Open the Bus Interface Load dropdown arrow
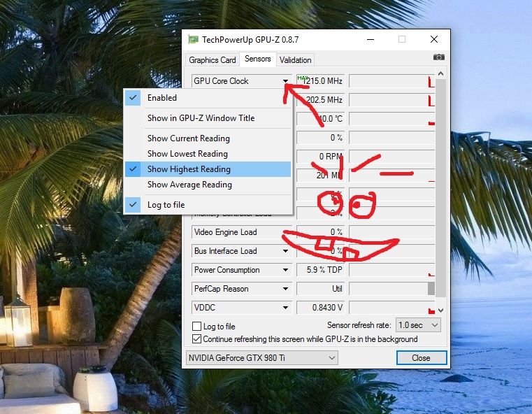This screenshot has width=532, height=414. point(286,251)
